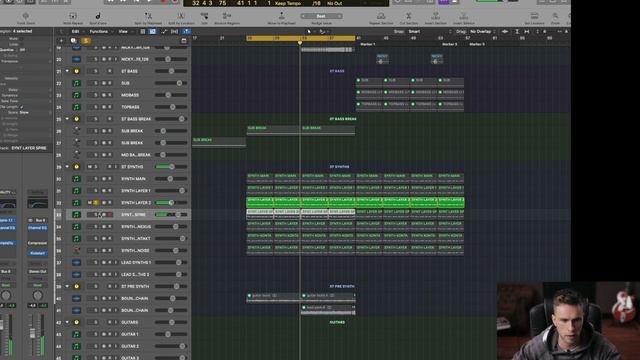Click the ST BASS summing stack icon
Image resolution: width=640 pixels, height=360 pixels.
click(76, 71)
